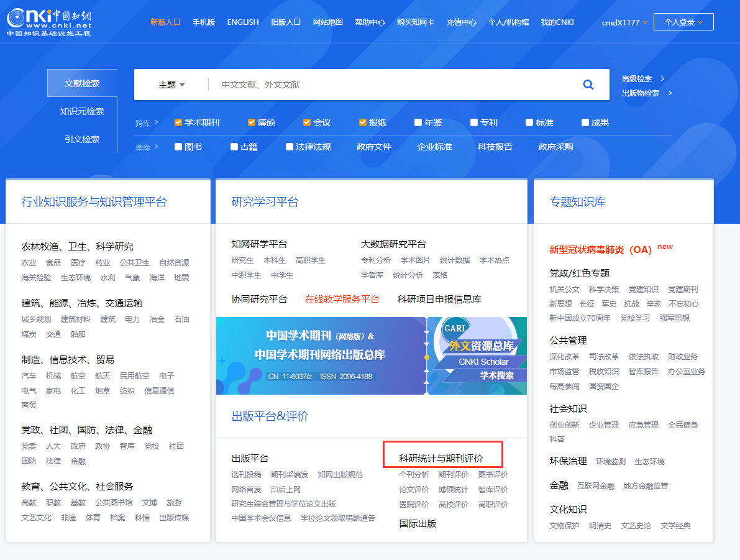Screen dimensions: 740x560
Task: Select the 图书 single-database checkbox
Action: point(178,147)
